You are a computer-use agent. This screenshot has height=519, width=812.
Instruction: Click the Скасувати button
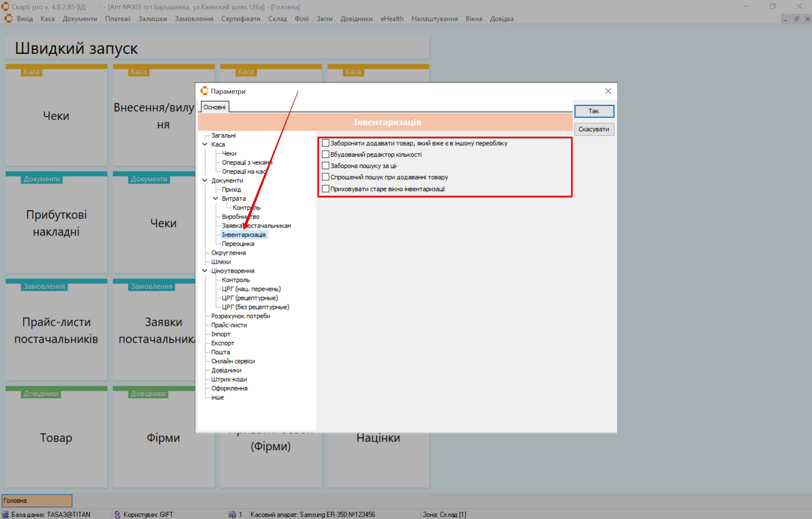tap(594, 129)
